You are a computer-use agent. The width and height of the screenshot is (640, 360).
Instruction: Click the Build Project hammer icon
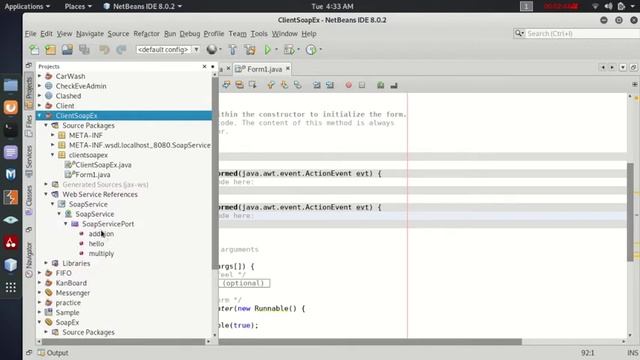pyautogui.click(x=233, y=50)
